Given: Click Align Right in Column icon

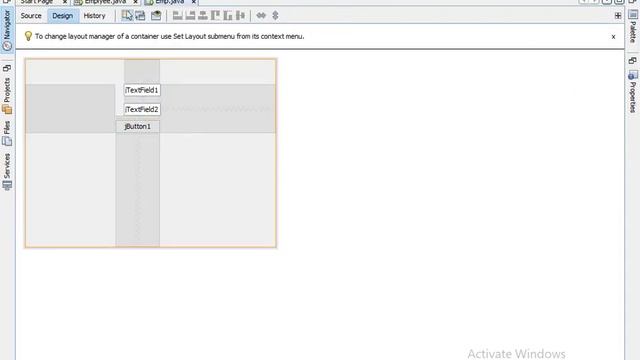Looking at the screenshot, I should (x=190, y=16).
